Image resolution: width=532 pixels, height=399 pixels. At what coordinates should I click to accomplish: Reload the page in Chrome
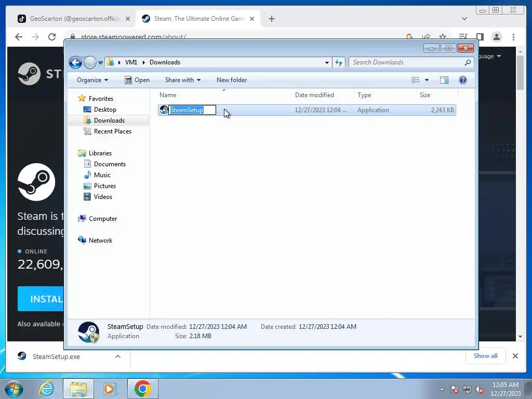[52, 37]
